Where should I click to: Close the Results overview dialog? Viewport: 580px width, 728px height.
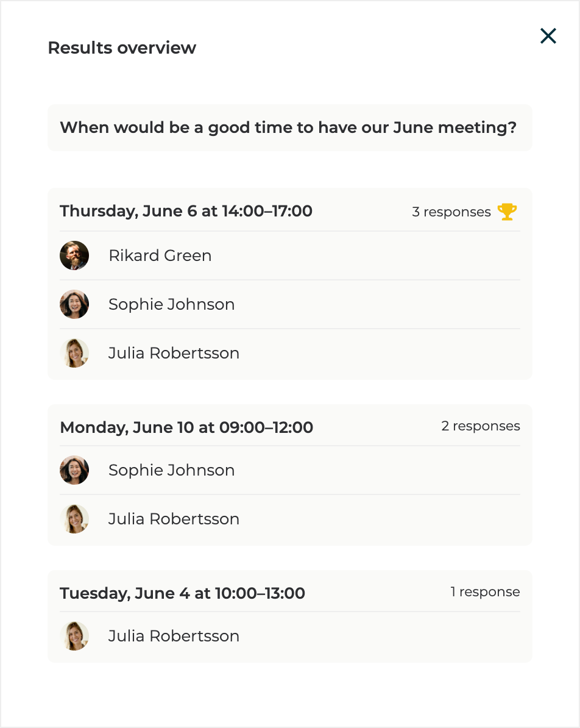(x=548, y=36)
